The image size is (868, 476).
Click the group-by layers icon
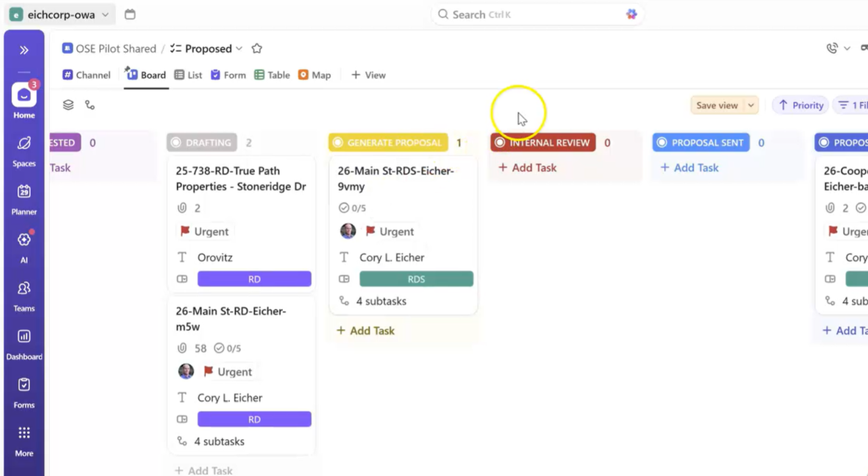[x=68, y=105]
